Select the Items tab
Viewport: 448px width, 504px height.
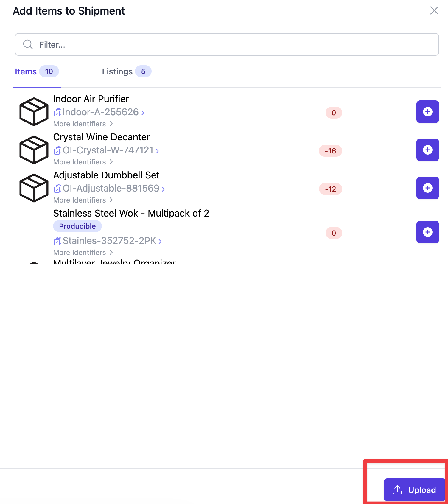[x=36, y=71]
